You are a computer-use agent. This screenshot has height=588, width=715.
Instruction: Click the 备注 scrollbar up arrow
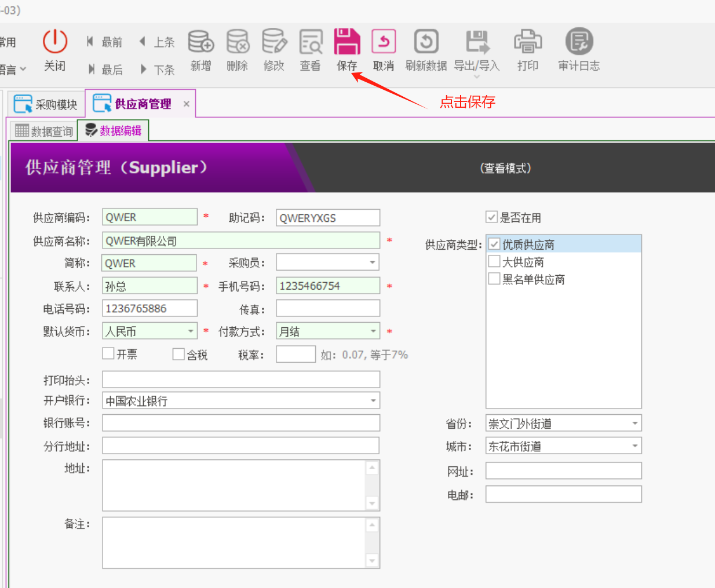point(372,525)
